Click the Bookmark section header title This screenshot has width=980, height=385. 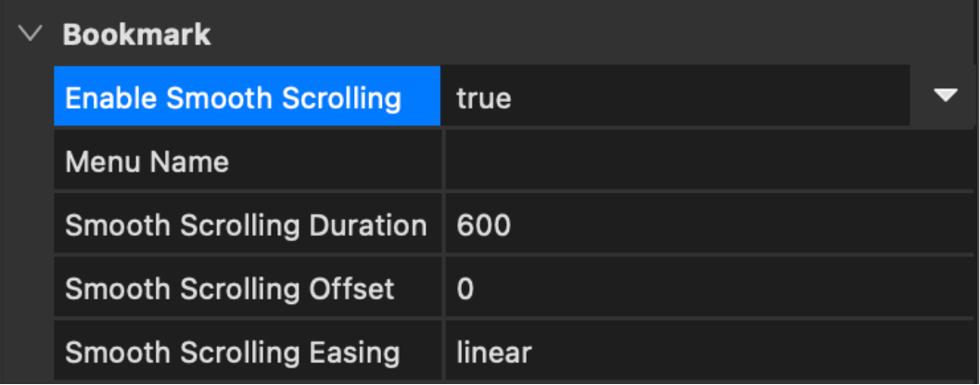pyautogui.click(x=136, y=35)
